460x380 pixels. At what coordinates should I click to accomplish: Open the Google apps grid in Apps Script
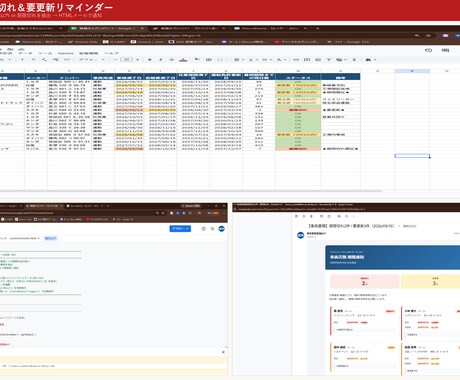point(212,229)
